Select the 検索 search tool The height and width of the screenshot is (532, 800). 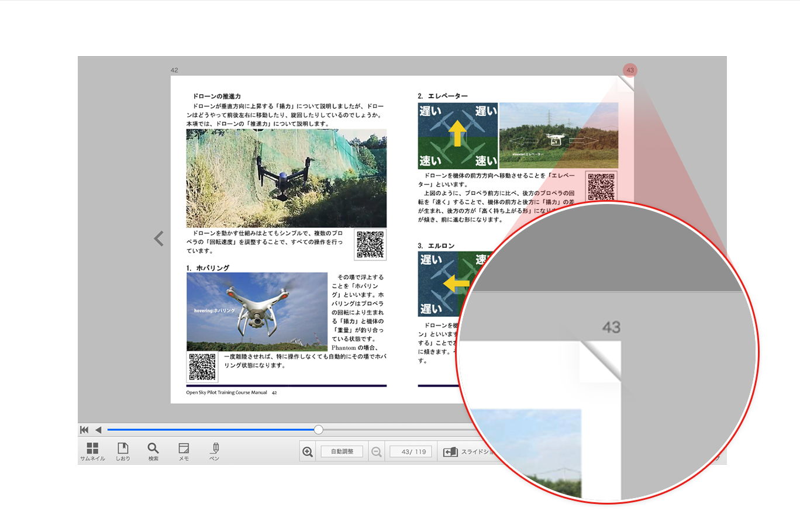pos(153,451)
